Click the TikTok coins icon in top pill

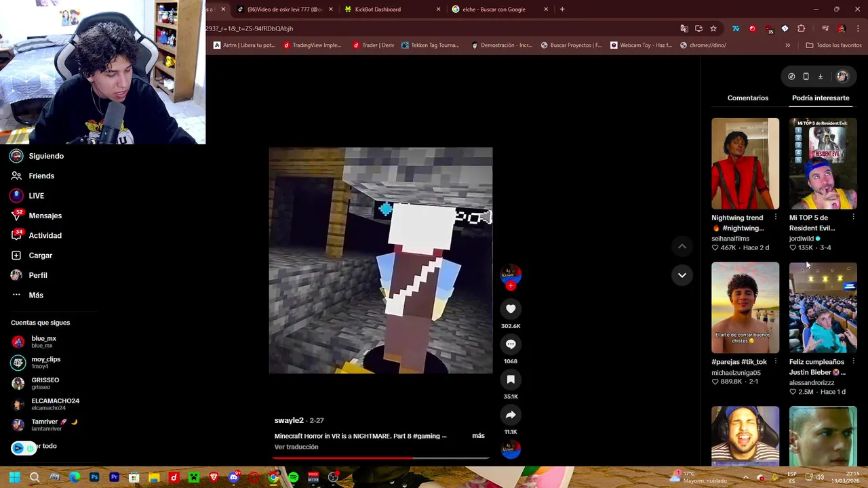coord(791,77)
